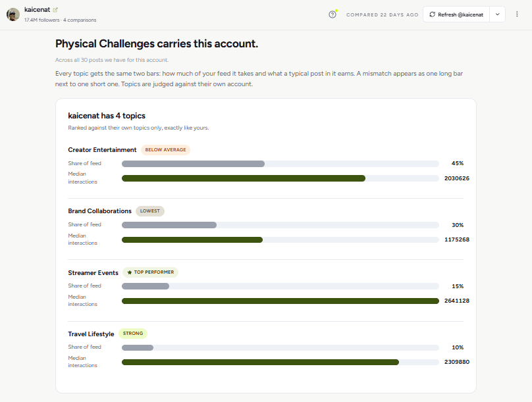Click Travel Lifestyle median interactions bar
532x402 pixels.
[280, 363]
